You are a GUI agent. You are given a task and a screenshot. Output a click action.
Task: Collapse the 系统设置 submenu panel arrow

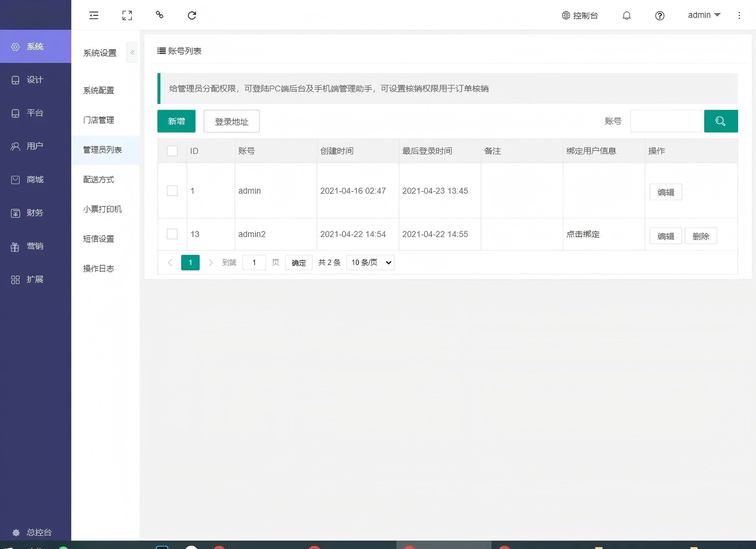click(x=132, y=52)
